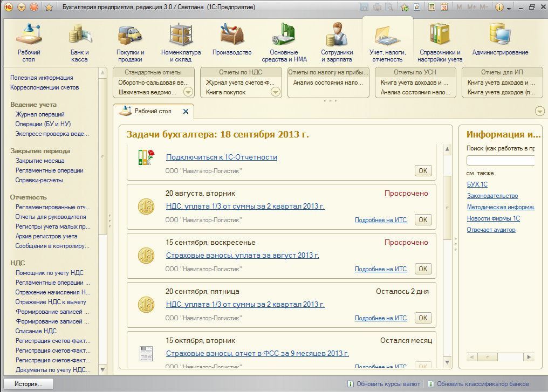
Task: Open the calculator icon in title bar
Action: click(x=432, y=7)
